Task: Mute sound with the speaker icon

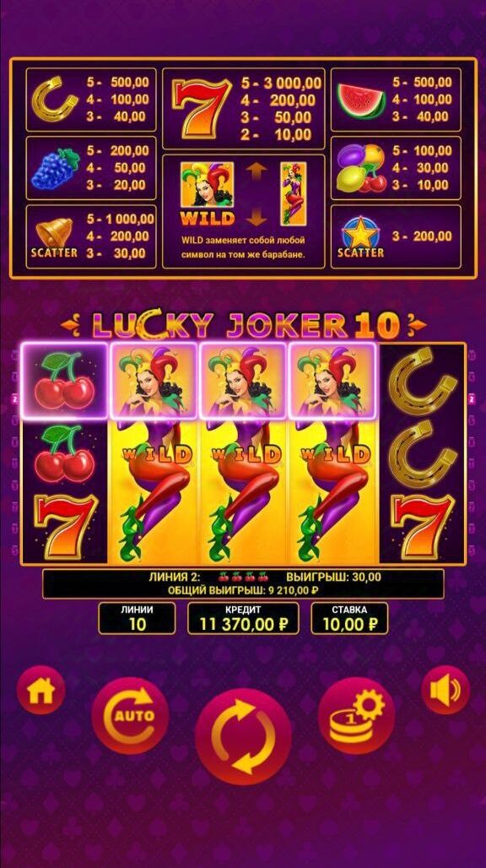Action: pos(445,690)
